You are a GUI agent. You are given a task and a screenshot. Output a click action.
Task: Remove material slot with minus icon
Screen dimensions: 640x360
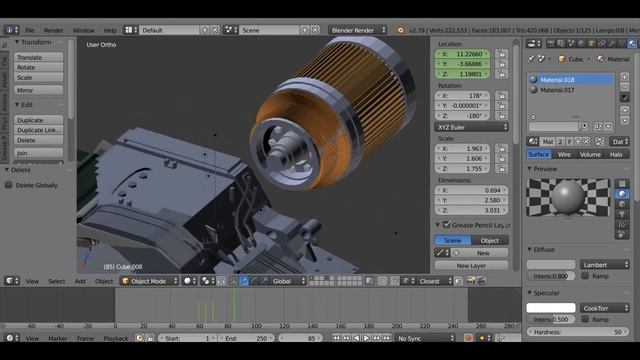click(x=624, y=87)
